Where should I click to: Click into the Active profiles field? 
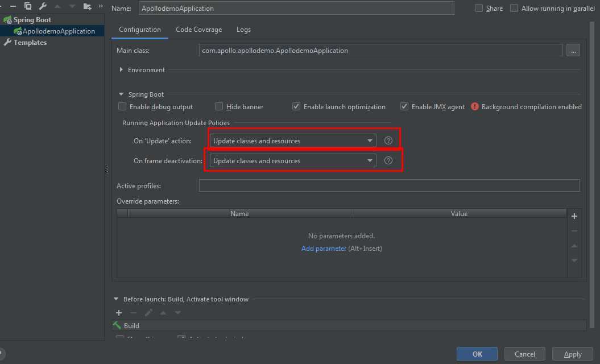[389, 185]
